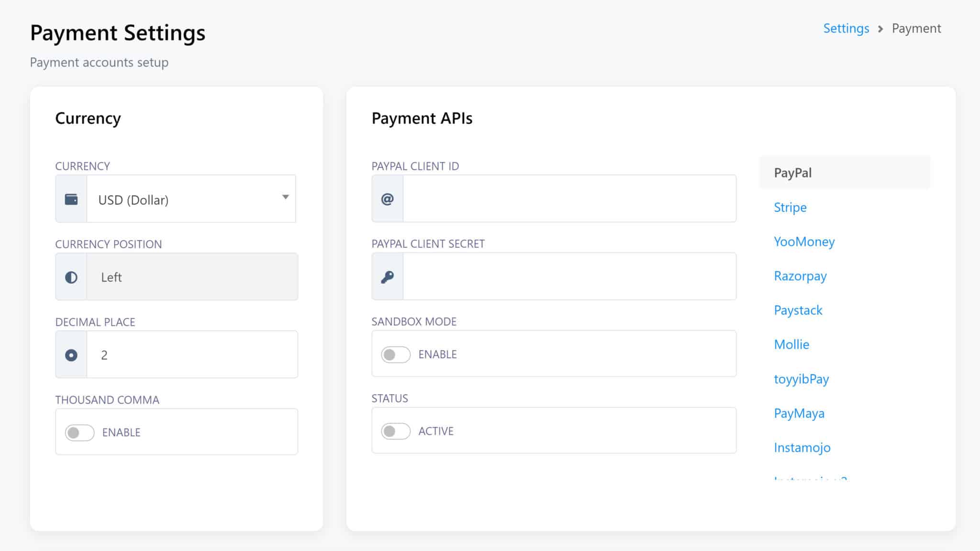Expand currency list using the dropdown arrow
The height and width of the screenshot is (551, 980).
point(285,197)
